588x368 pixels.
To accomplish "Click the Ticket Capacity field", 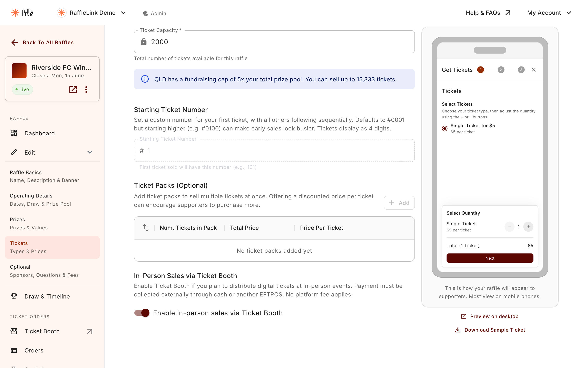I will coord(274,42).
